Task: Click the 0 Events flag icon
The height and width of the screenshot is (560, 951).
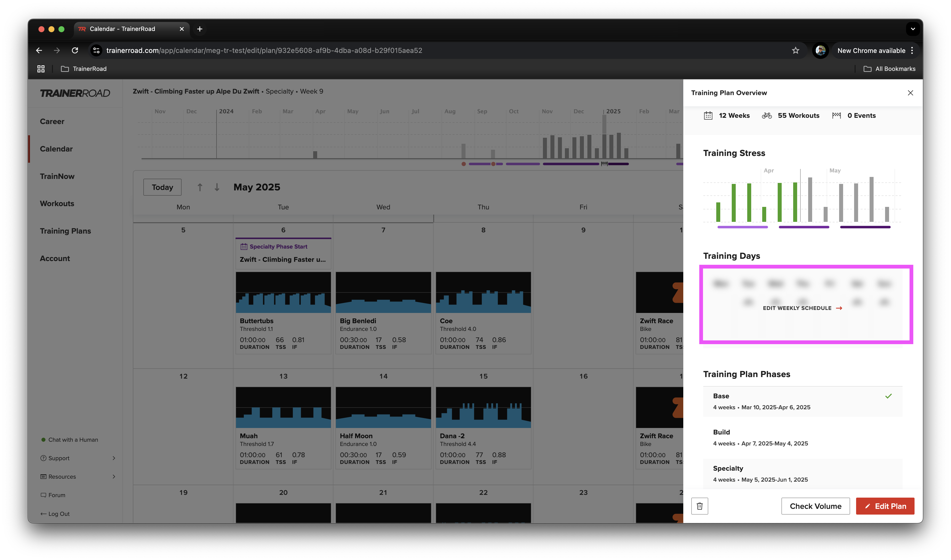Action: click(836, 116)
